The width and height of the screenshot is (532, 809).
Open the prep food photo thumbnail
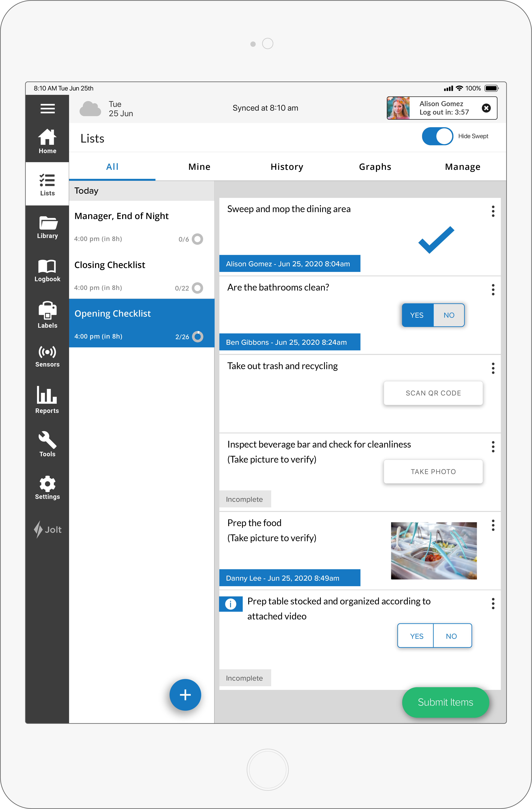coord(433,550)
